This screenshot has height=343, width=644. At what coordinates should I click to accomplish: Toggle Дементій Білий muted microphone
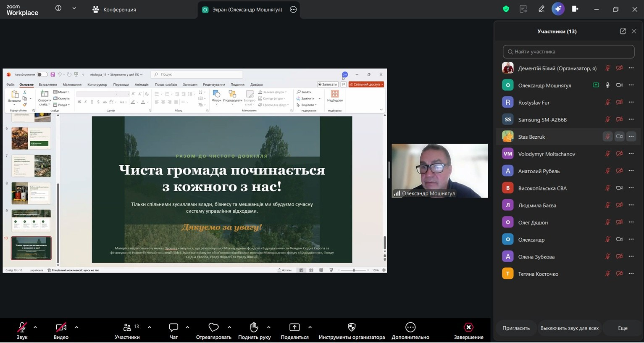607,68
